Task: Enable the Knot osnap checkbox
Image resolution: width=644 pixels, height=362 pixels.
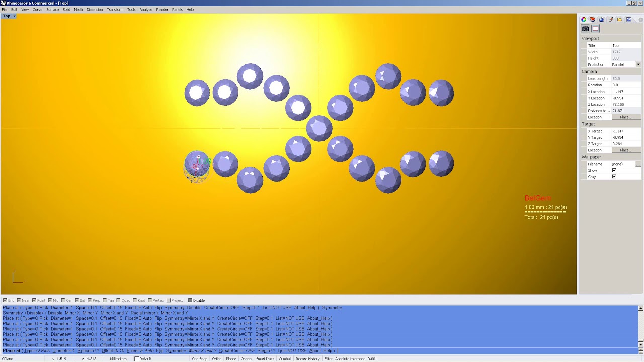Action: 135,300
